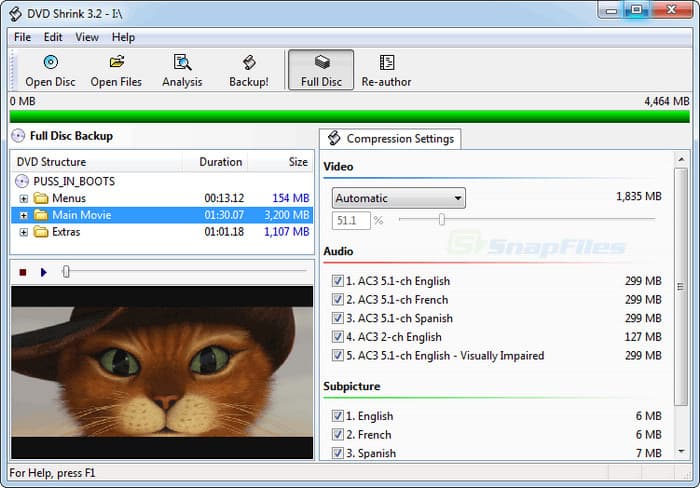Screen dimensions: 700x488
Task: Stop the video preview playback
Action: (x=23, y=272)
